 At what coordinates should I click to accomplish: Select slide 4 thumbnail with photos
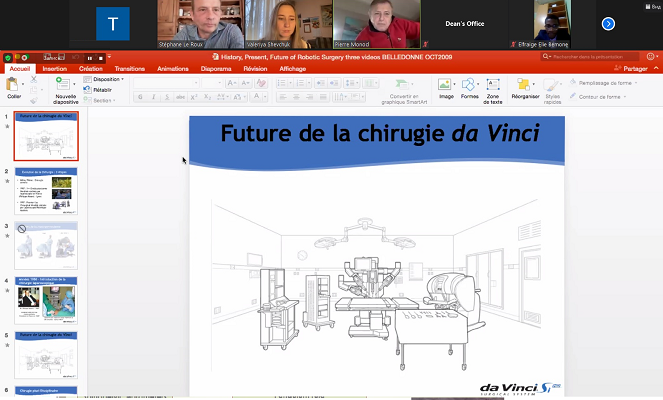pos(46,300)
